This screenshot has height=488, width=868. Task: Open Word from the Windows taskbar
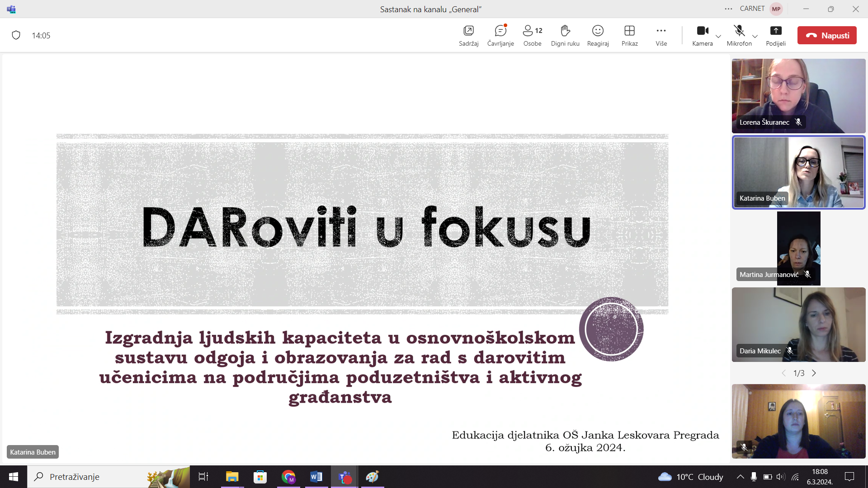pos(316,477)
